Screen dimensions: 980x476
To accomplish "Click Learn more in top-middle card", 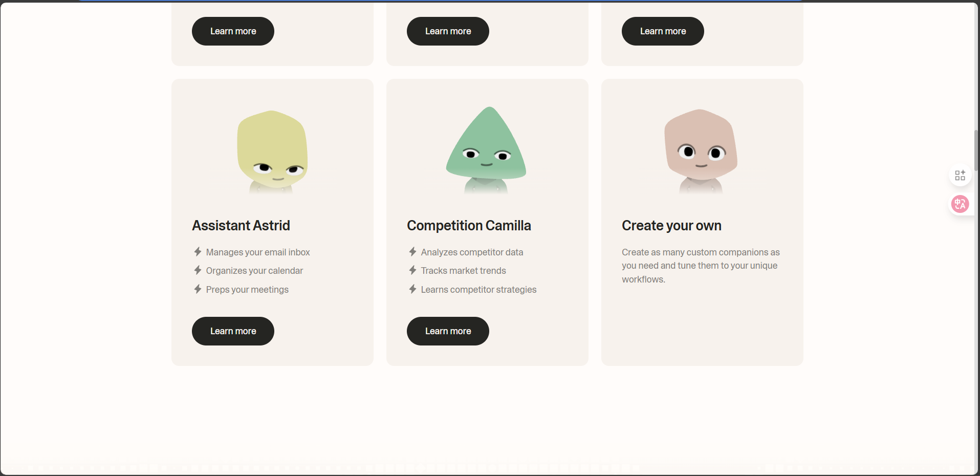I will coord(448,31).
